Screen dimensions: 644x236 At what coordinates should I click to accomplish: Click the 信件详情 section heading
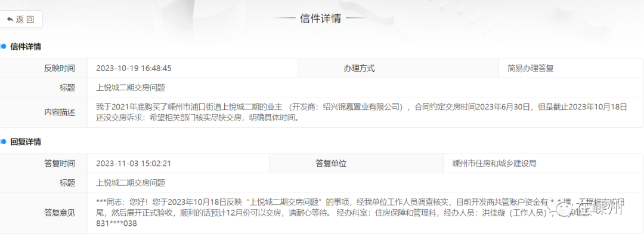[x=26, y=47]
